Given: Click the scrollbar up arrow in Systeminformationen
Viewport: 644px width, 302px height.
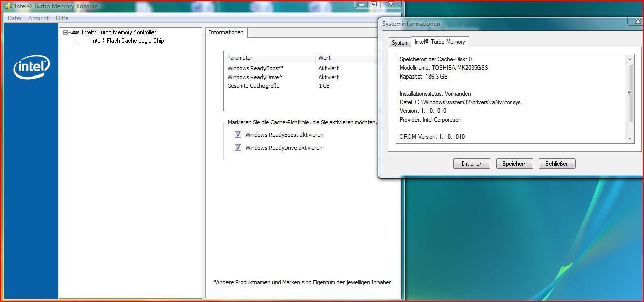Looking at the screenshot, I should [x=630, y=59].
